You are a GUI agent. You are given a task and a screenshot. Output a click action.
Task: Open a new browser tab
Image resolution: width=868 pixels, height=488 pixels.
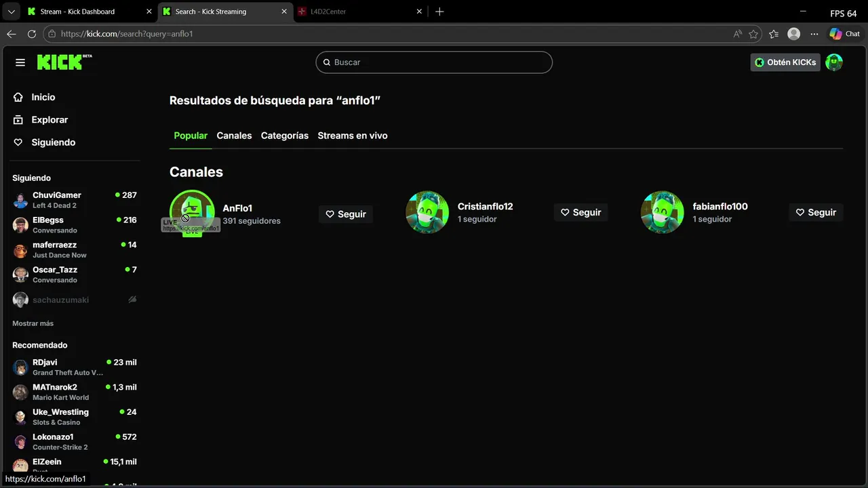(x=439, y=12)
